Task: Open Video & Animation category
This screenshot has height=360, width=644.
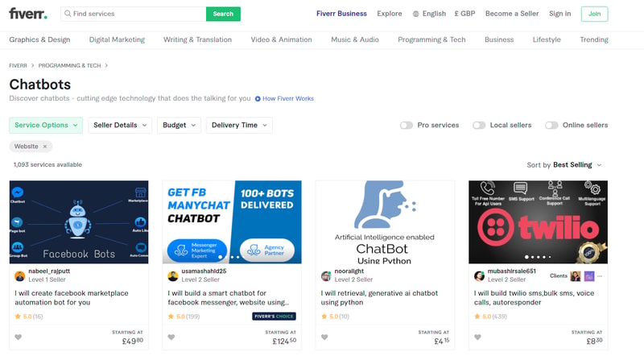Action: tap(281, 39)
